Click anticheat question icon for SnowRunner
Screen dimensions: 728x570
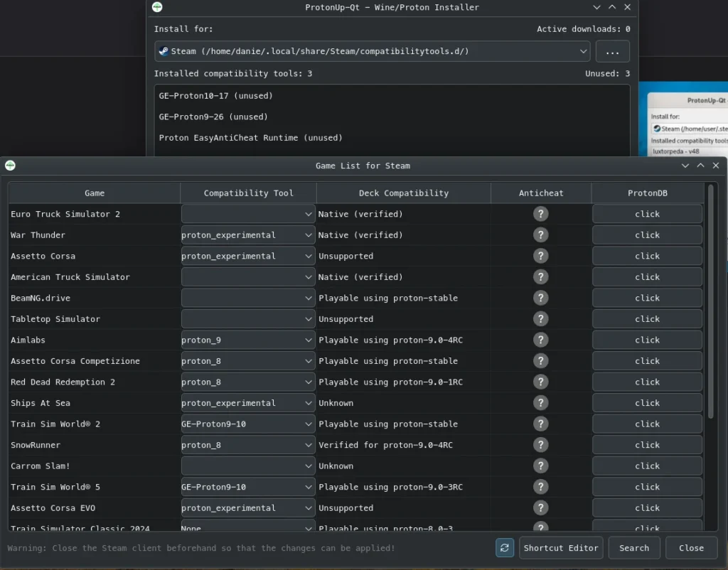pyautogui.click(x=540, y=445)
